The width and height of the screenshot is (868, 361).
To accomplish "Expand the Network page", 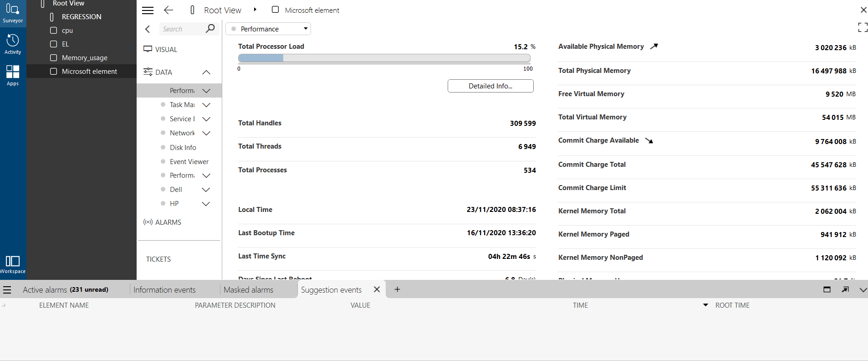I will 206,133.
